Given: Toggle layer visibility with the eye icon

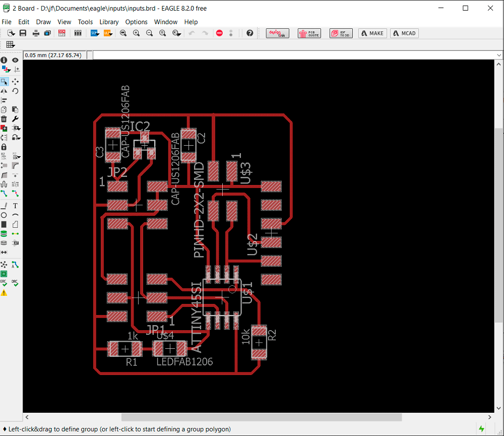Looking at the screenshot, I should pos(15,60).
